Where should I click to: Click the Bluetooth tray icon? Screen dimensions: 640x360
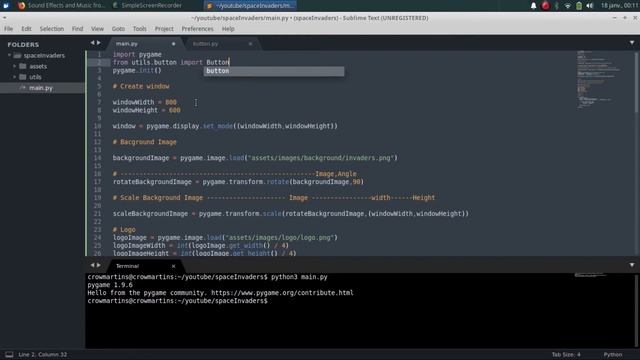(x=557, y=6)
